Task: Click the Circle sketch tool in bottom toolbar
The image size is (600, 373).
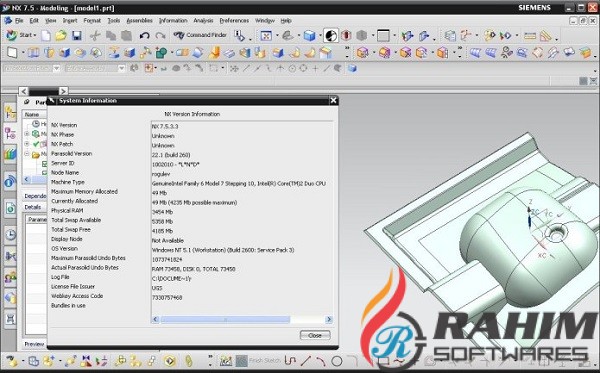Action: tap(337, 361)
